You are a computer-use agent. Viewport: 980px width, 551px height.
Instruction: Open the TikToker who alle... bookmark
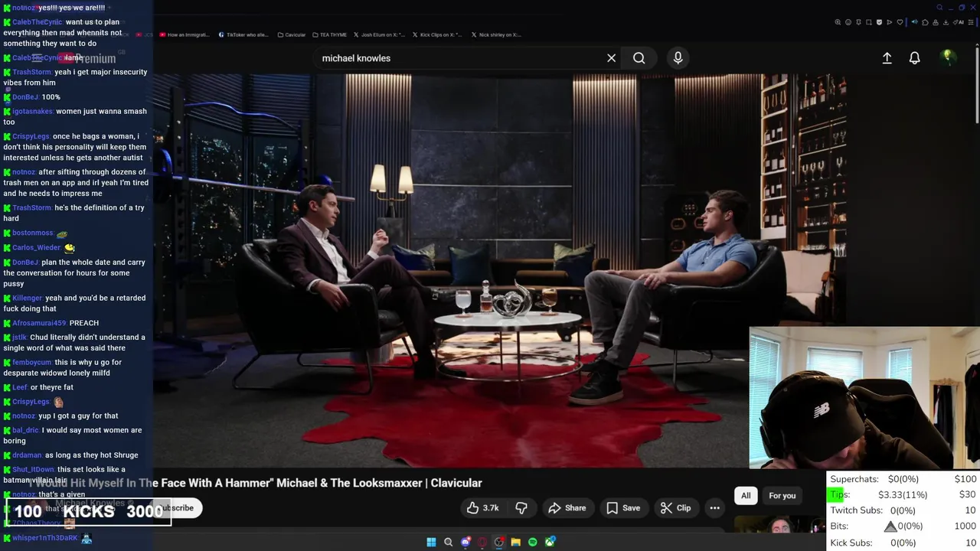tap(243, 34)
